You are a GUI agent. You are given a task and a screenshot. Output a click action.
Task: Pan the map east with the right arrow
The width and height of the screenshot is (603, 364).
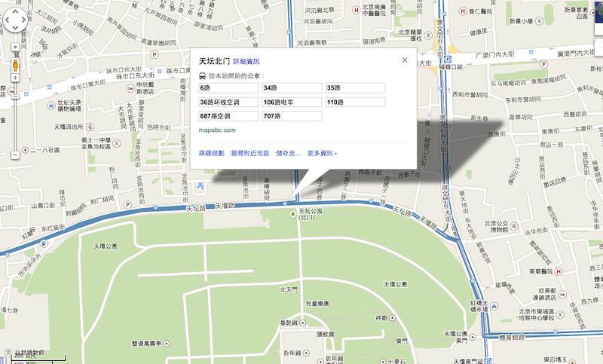click(23, 20)
